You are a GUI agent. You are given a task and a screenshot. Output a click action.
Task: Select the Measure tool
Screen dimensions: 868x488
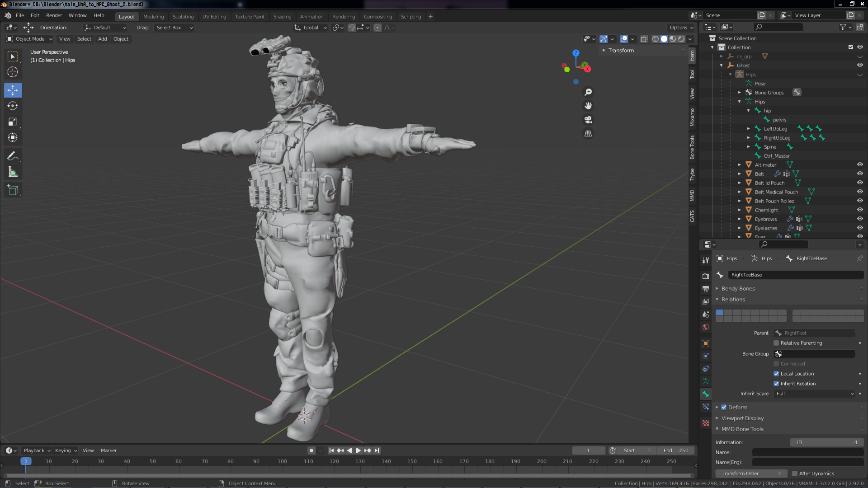[x=13, y=172]
